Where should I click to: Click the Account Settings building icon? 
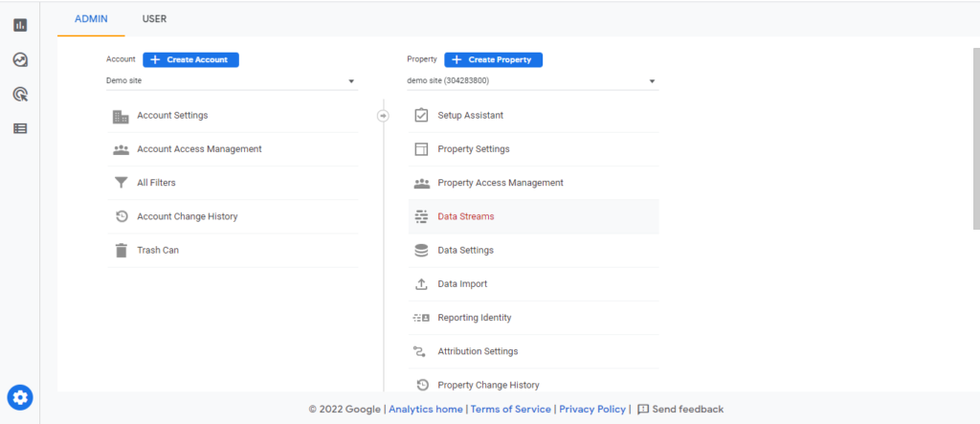point(121,116)
